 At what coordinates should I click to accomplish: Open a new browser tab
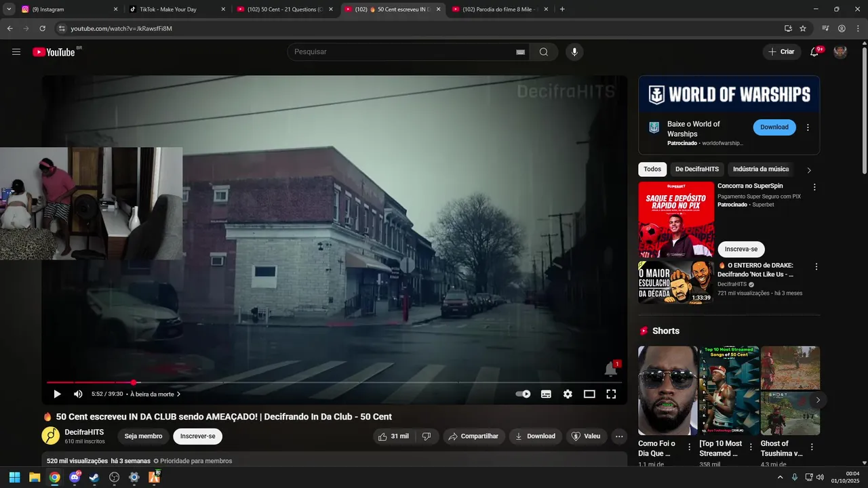pyautogui.click(x=562, y=9)
